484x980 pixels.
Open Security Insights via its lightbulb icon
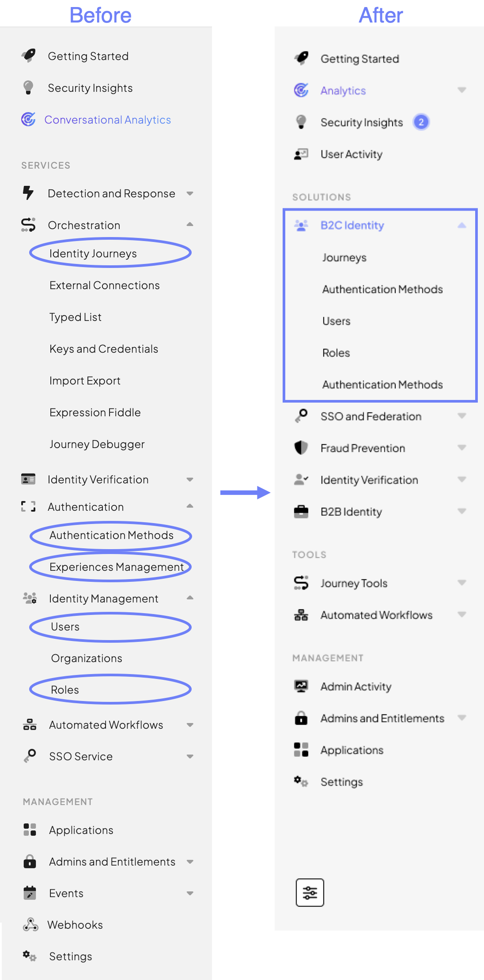point(28,88)
